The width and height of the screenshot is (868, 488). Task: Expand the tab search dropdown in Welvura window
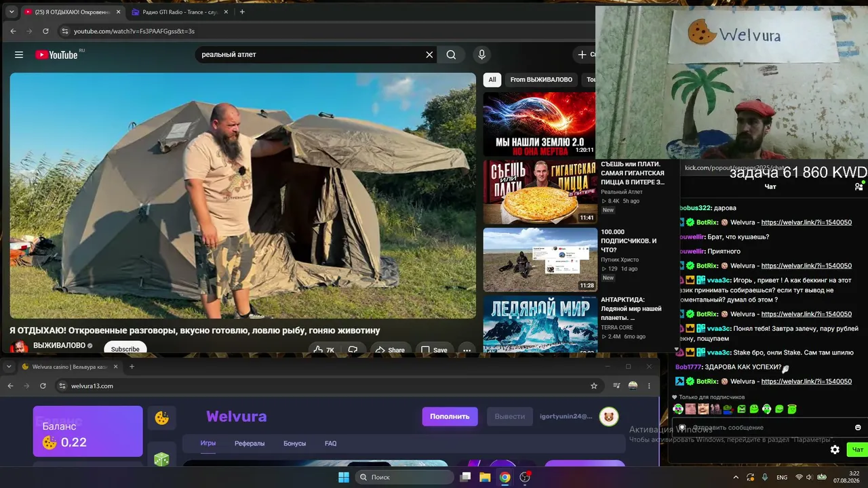pyautogui.click(x=9, y=367)
